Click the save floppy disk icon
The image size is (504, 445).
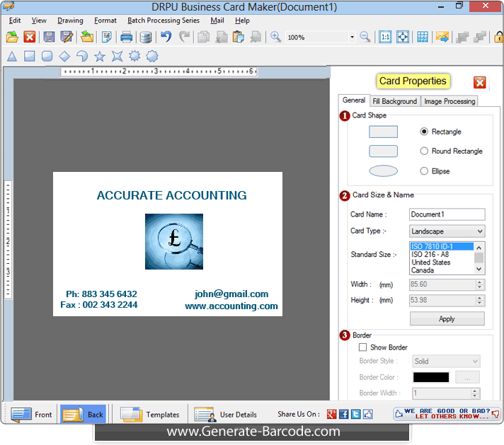pos(49,37)
